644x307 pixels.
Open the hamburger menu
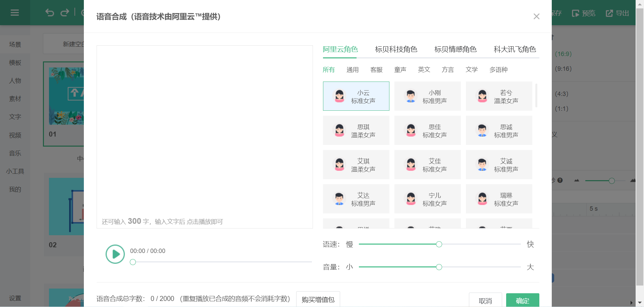tap(15, 13)
